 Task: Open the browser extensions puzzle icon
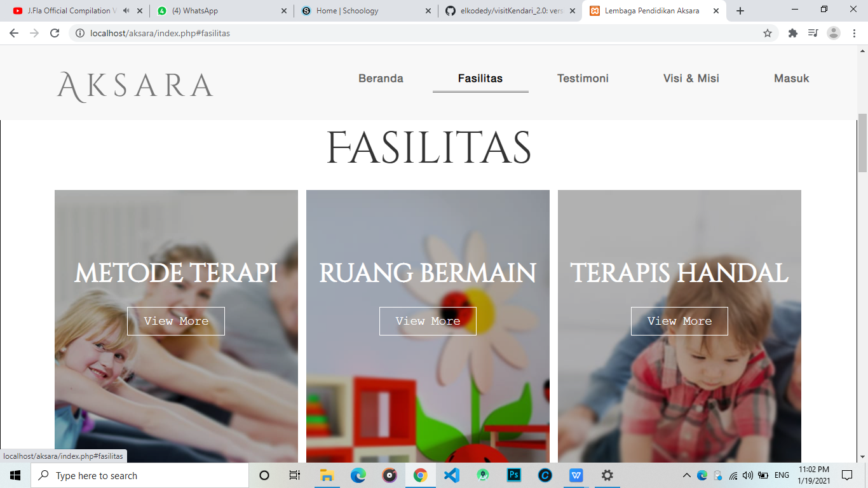pyautogui.click(x=792, y=33)
